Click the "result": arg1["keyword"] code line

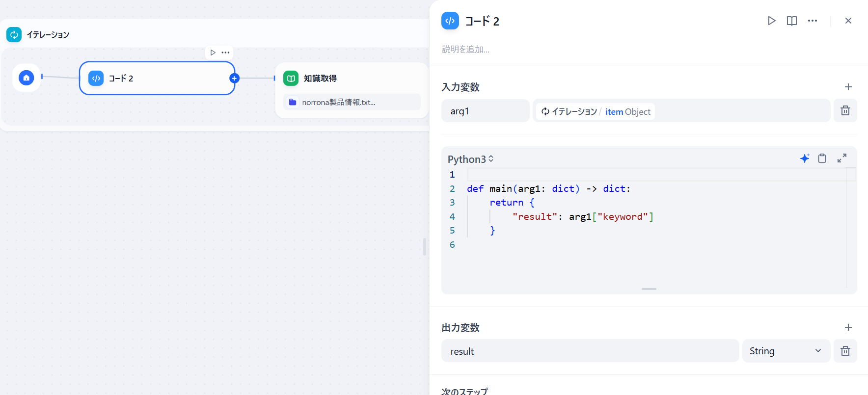click(583, 216)
